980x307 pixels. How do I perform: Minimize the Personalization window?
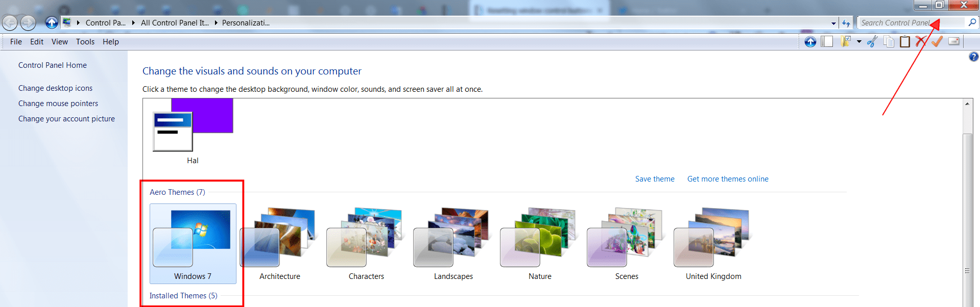[923, 5]
